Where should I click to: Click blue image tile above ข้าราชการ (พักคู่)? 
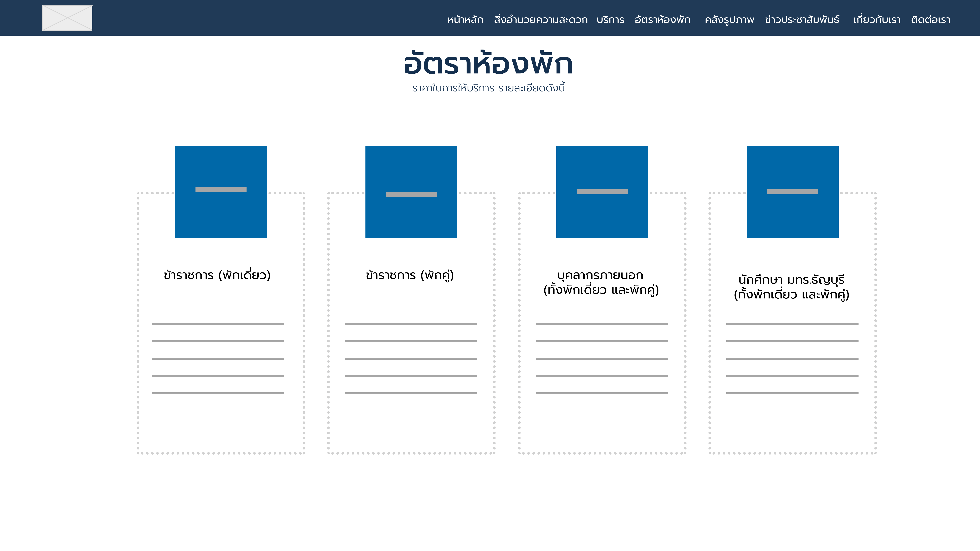(x=411, y=192)
